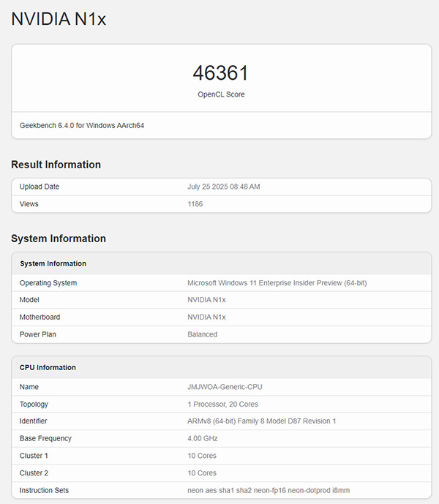The height and width of the screenshot is (504, 439).
Task: Click the Views row label
Action: coord(29,204)
